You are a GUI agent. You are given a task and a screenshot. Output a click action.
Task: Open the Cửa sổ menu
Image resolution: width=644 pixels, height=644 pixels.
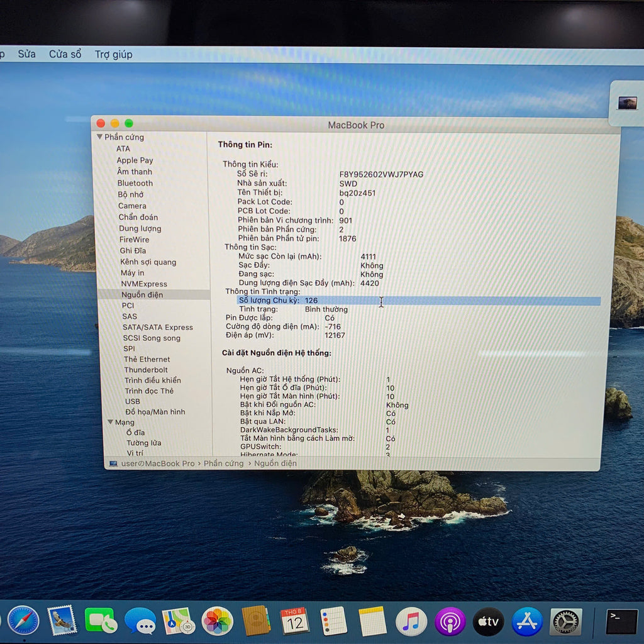(x=65, y=54)
